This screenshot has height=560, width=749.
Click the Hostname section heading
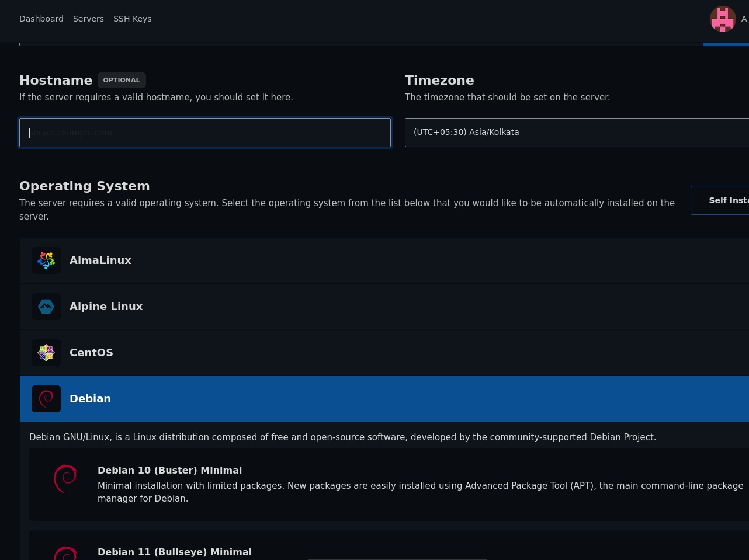(56, 80)
